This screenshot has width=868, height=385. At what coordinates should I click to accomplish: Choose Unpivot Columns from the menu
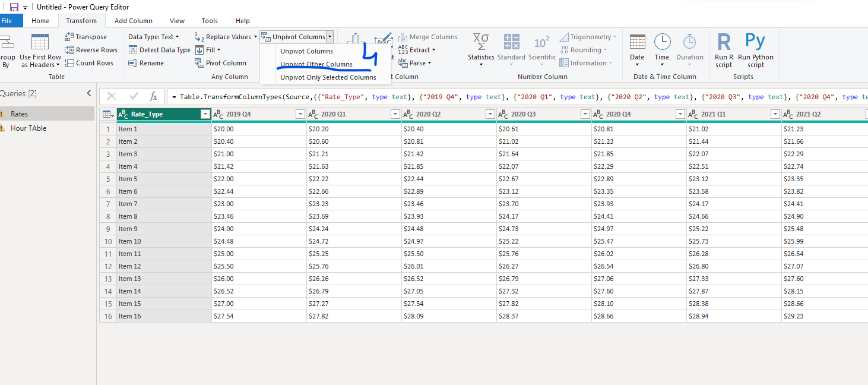306,51
